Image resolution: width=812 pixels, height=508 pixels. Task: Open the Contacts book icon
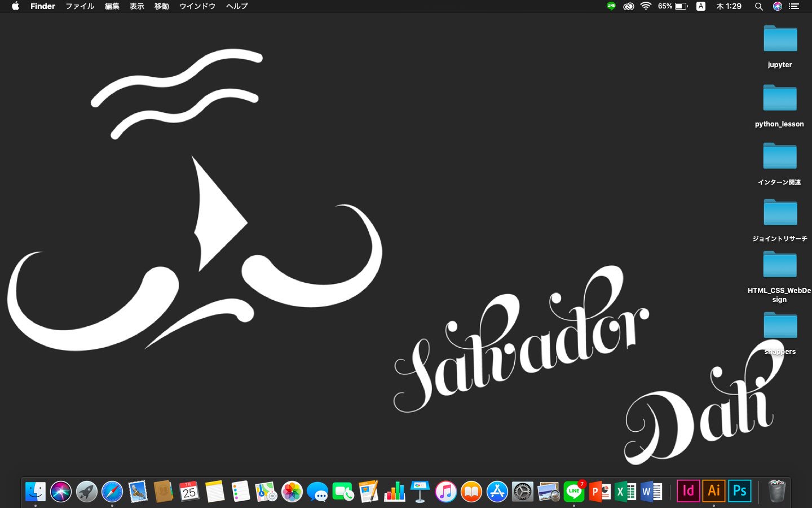(x=164, y=492)
